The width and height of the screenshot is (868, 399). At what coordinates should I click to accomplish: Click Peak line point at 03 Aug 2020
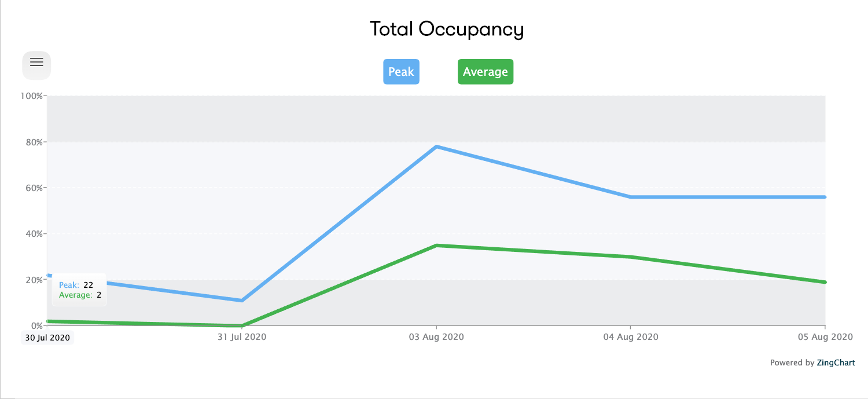pyautogui.click(x=436, y=147)
